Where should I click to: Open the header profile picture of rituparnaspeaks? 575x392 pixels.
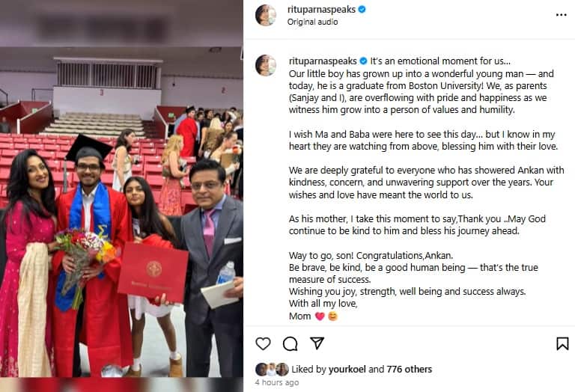tap(266, 16)
